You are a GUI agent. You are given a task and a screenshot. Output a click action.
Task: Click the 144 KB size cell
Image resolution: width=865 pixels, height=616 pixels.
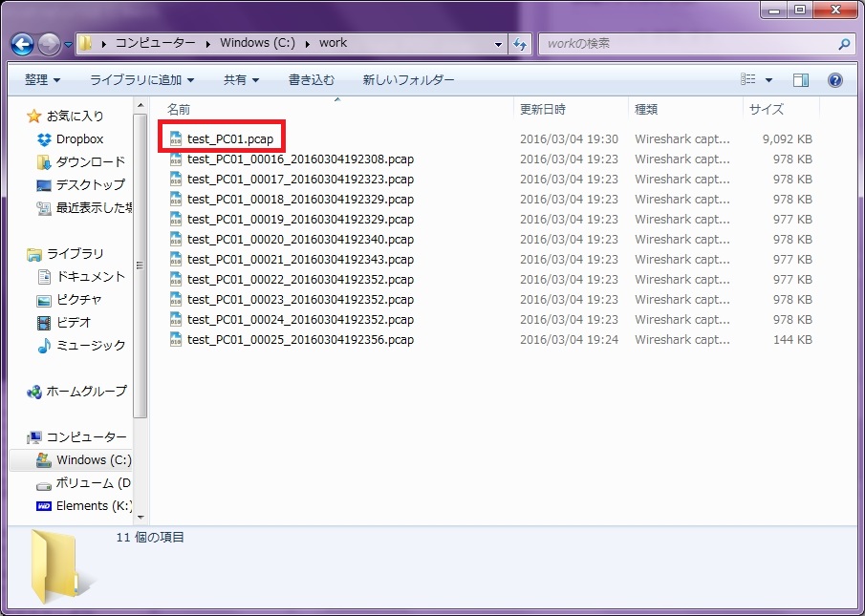(x=792, y=340)
